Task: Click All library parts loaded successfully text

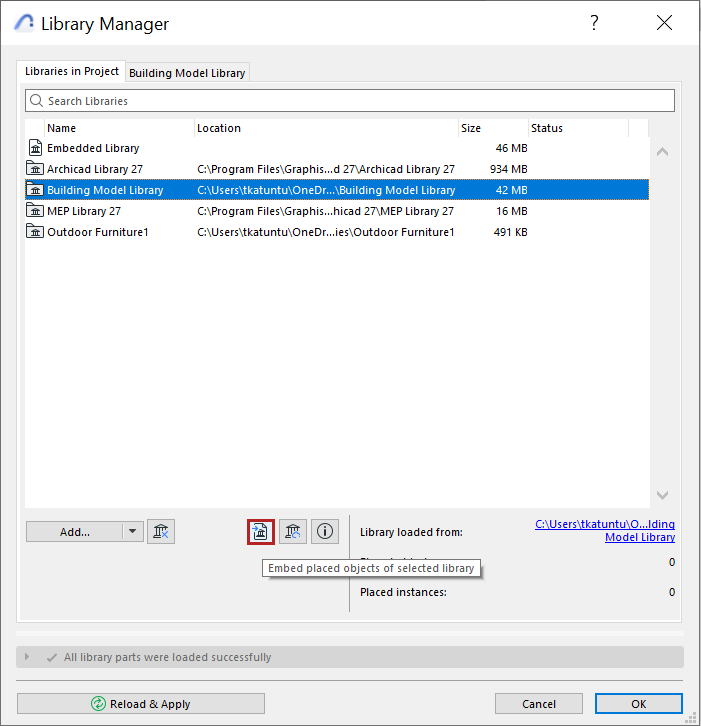Action: click(x=167, y=657)
